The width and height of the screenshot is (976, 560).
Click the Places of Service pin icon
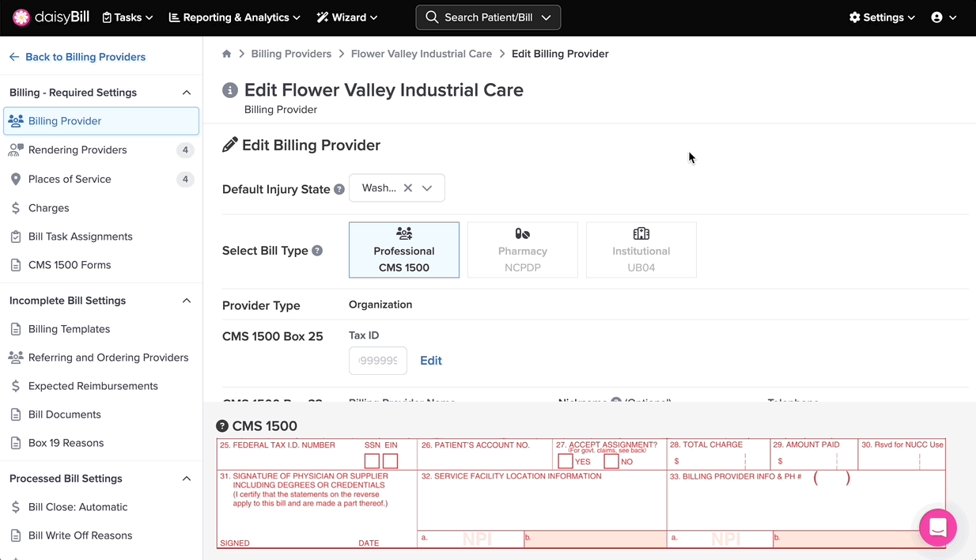tap(16, 180)
